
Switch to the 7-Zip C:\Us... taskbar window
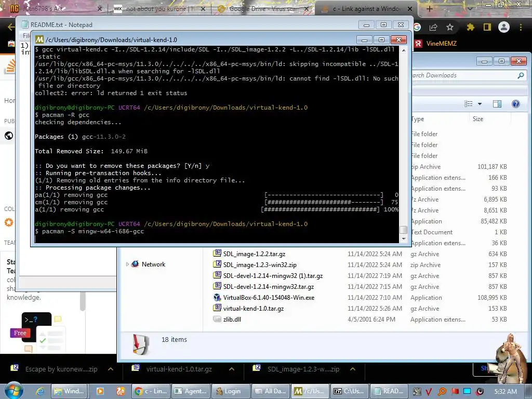click(x=350, y=391)
